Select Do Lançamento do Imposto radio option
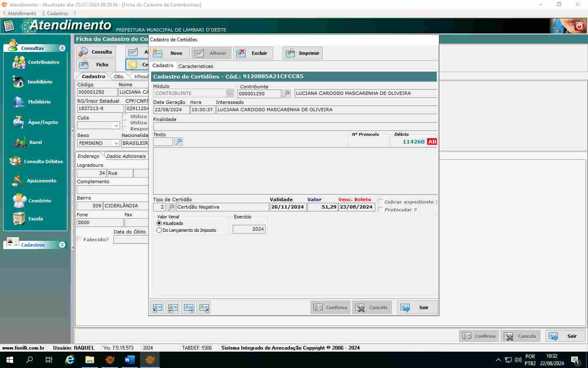The width and height of the screenshot is (588, 368). pos(159,230)
